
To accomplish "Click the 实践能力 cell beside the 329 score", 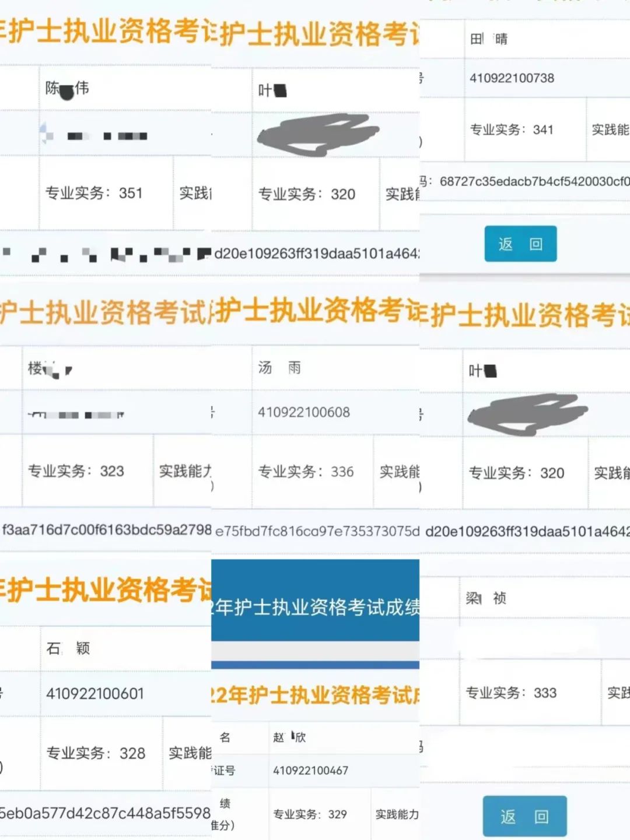I will [x=397, y=814].
